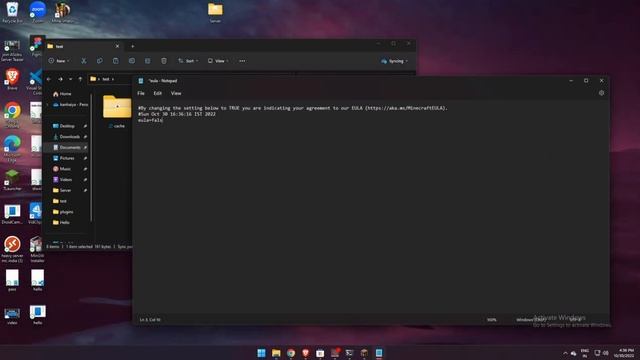The image size is (640, 360).
Task: Click the Ln, Col status entry in Notepad
Action: [x=150, y=320]
